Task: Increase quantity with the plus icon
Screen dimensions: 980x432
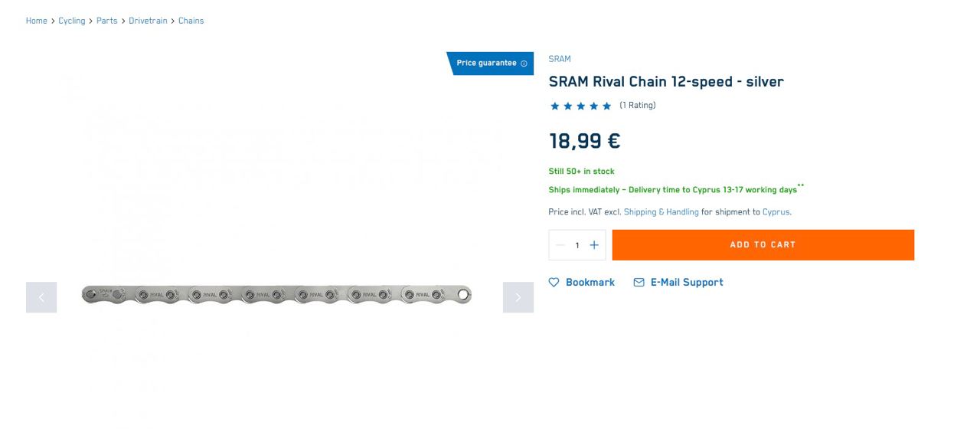Action: pos(594,245)
